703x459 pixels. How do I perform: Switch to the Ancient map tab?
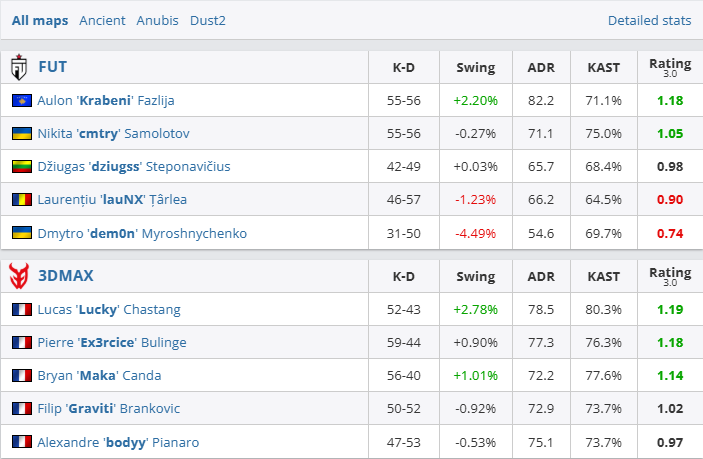(x=102, y=20)
